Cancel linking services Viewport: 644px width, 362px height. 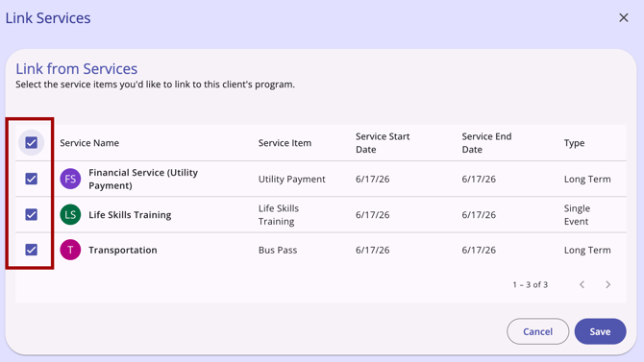click(x=537, y=331)
